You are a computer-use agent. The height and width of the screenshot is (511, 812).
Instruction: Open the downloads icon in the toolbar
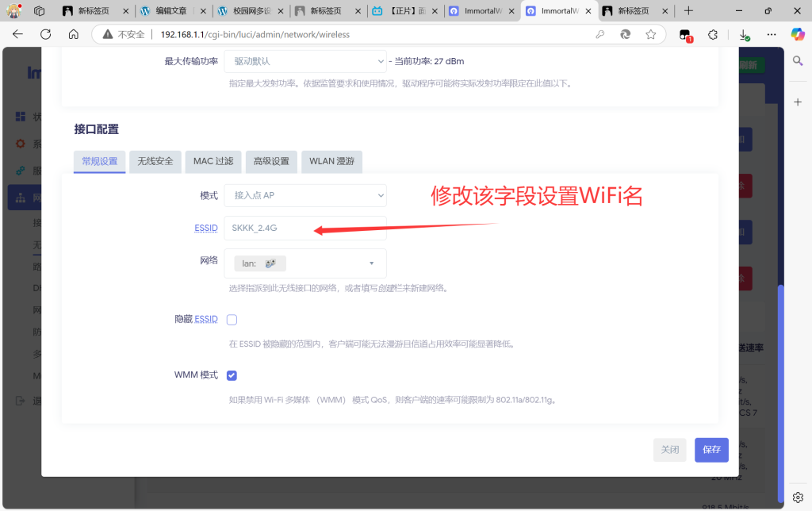point(744,35)
